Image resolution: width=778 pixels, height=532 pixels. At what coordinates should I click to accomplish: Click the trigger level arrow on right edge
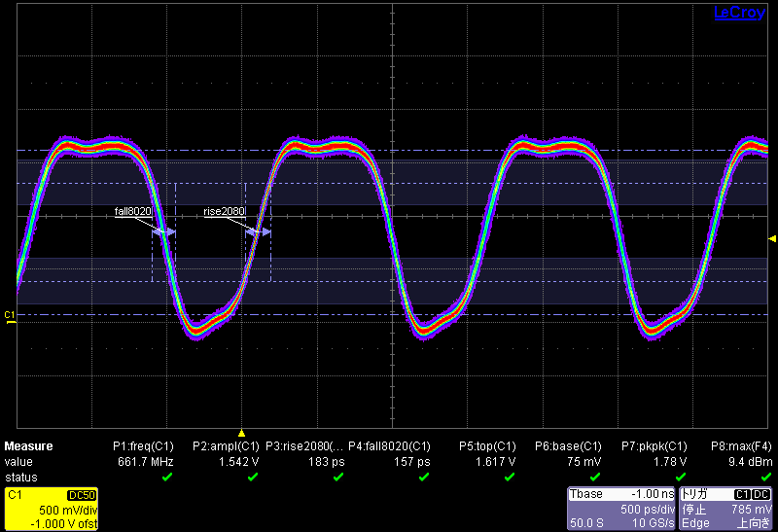(x=772, y=238)
